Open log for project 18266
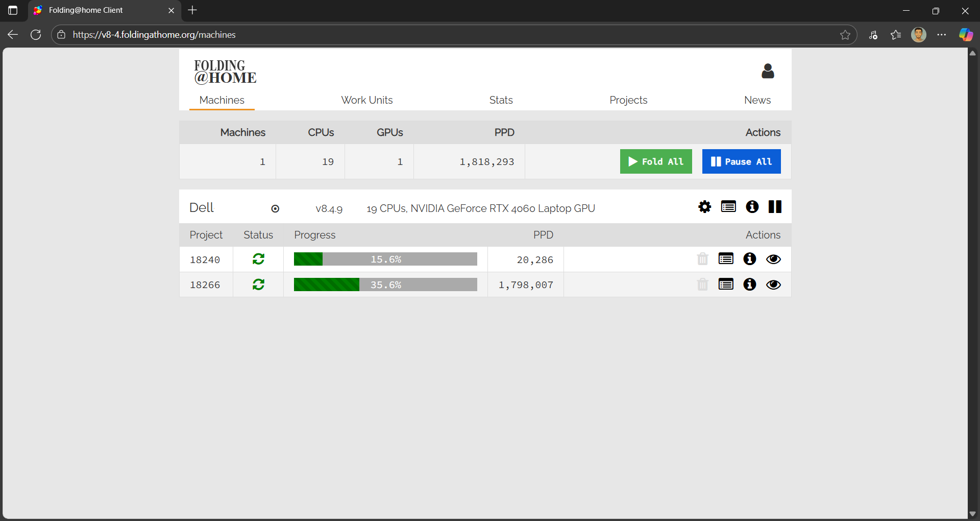The image size is (980, 521). pyautogui.click(x=726, y=285)
